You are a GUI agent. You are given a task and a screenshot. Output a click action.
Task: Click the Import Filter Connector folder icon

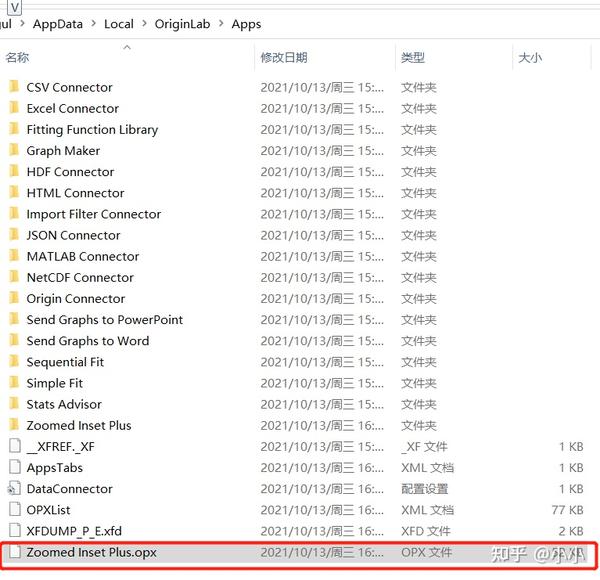14,213
